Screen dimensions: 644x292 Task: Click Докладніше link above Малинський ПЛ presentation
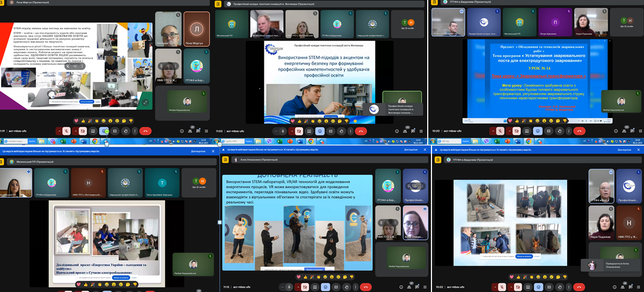pyautogui.click(x=198, y=151)
